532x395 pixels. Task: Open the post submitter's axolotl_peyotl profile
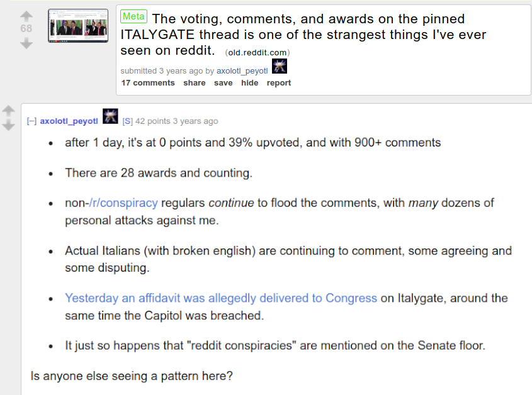click(242, 71)
